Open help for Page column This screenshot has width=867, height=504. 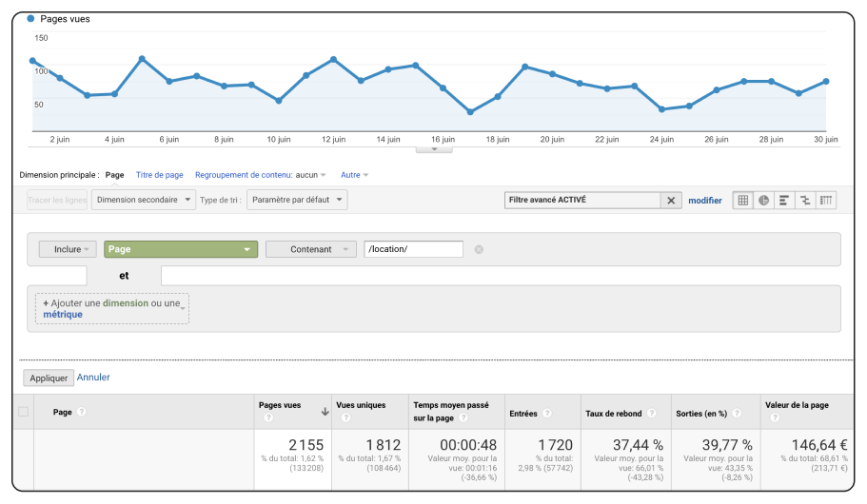(81, 412)
